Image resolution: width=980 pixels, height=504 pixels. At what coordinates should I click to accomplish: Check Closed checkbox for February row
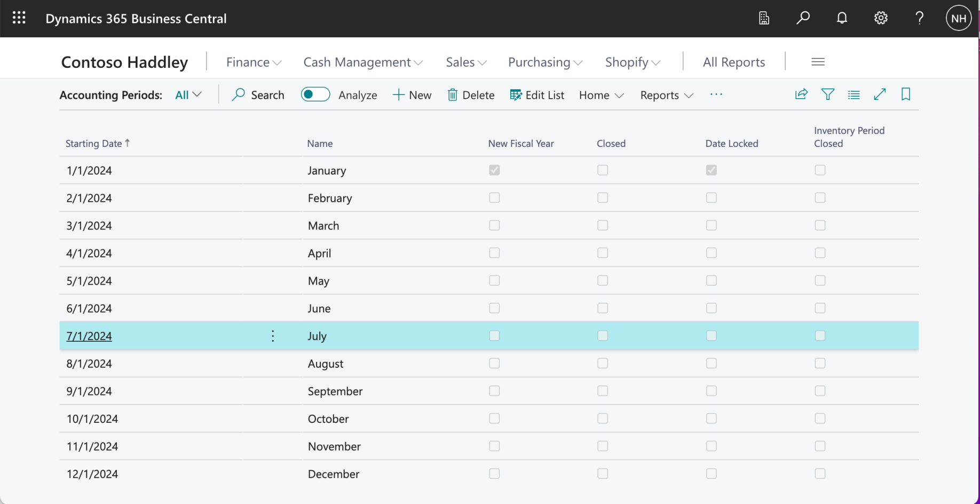603,198
